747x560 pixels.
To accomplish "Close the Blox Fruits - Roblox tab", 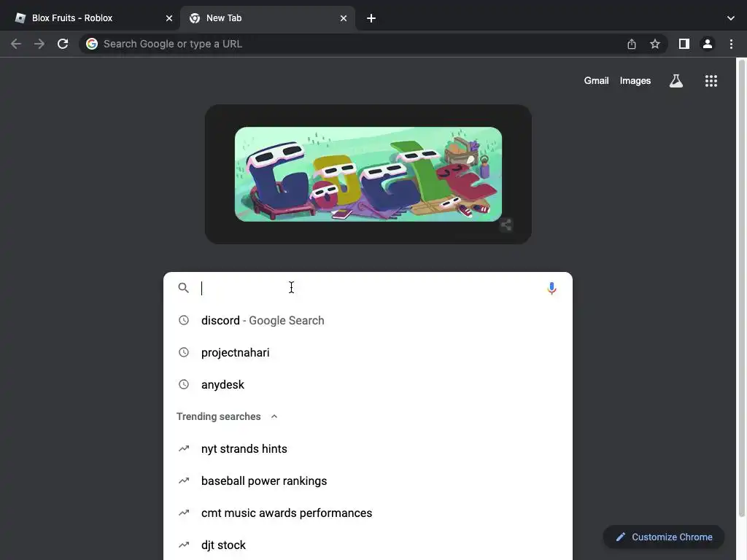I will click(x=169, y=18).
